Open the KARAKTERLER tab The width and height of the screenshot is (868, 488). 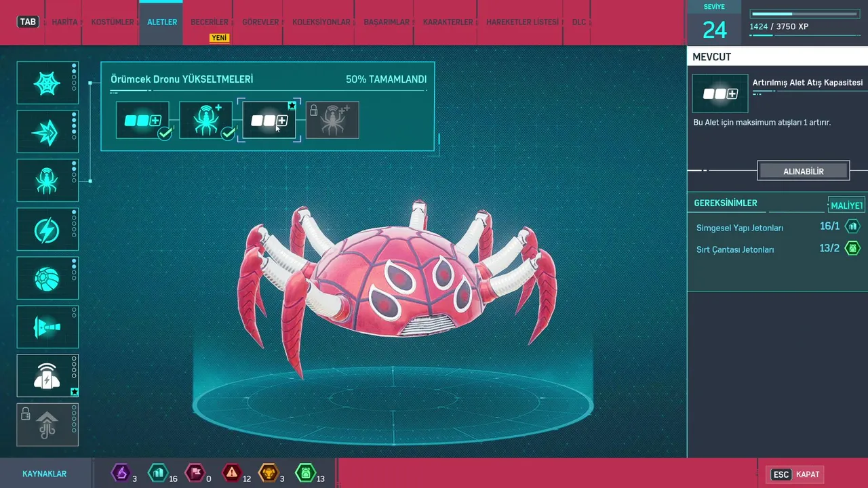pyautogui.click(x=448, y=22)
